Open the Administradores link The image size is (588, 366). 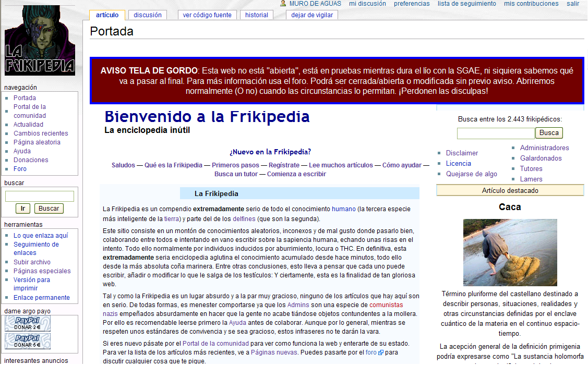pos(544,148)
